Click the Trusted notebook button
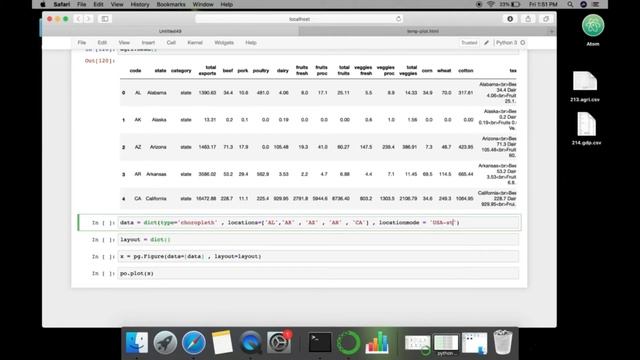Screen dimensions: 640x360 pyautogui.click(x=469, y=42)
